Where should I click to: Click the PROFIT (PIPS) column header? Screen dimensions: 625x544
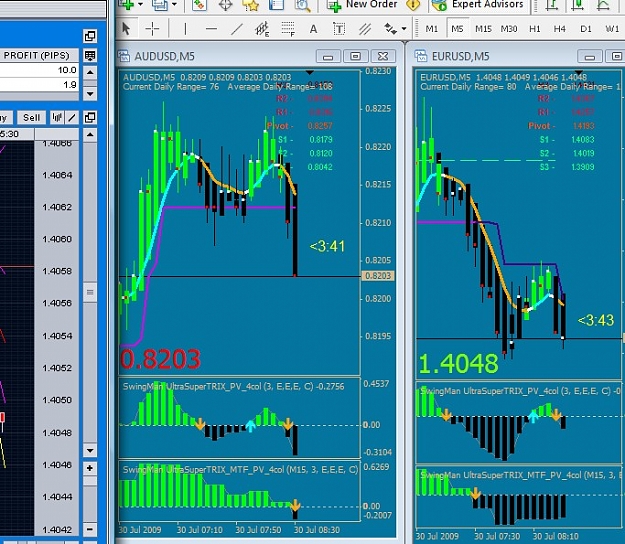(39, 55)
